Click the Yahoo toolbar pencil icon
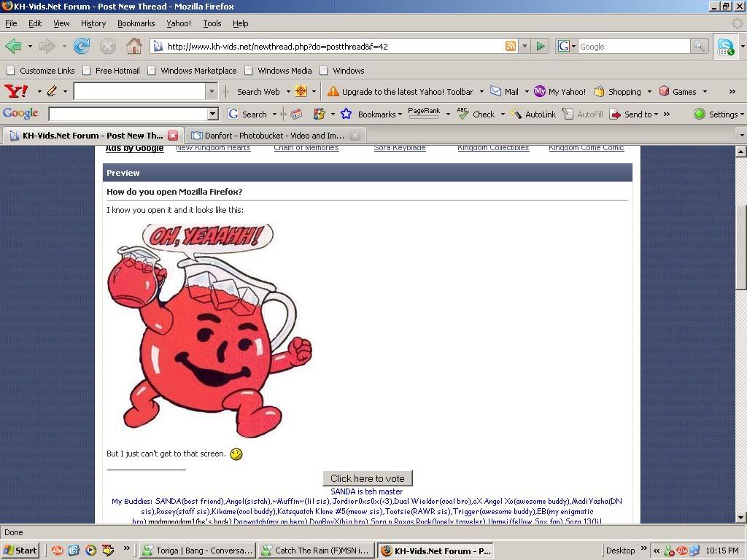Viewport: 747px width, 560px height. [x=52, y=91]
